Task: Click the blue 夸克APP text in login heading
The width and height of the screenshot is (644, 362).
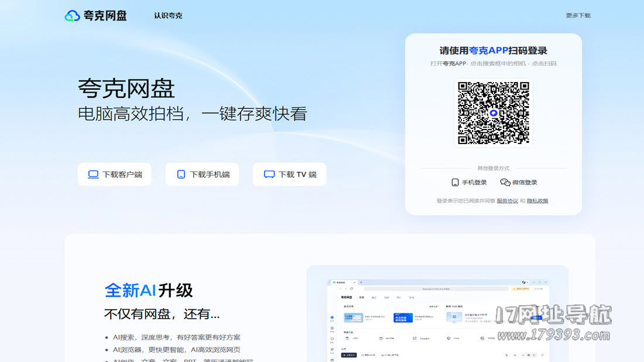Action: pos(488,51)
